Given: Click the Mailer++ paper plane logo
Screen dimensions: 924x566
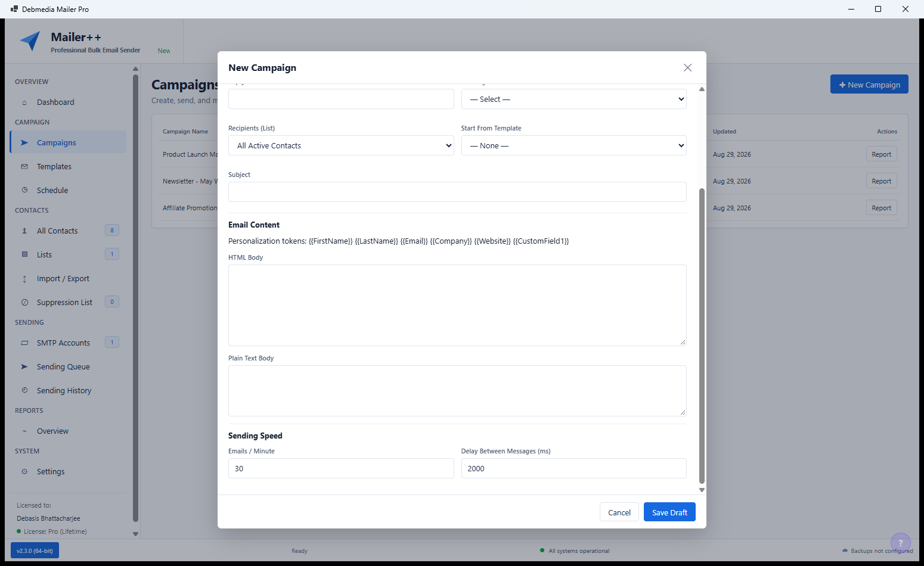Looking at the screenshot, I should click(x=30, y=41).
